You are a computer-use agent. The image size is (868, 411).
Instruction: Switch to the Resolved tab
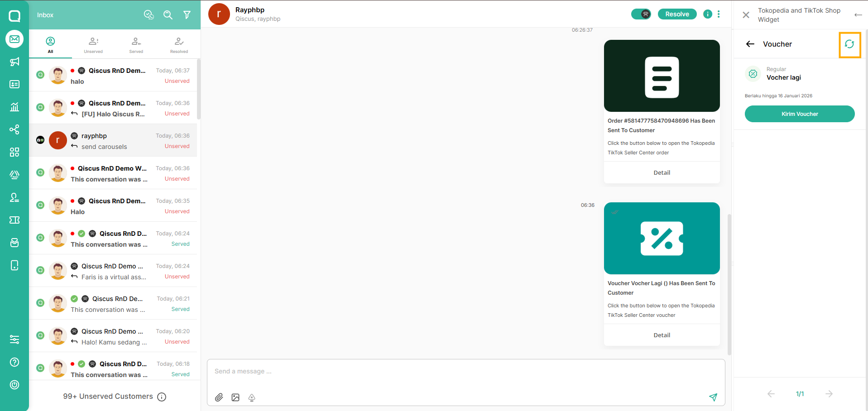click(x=179, y=45)
